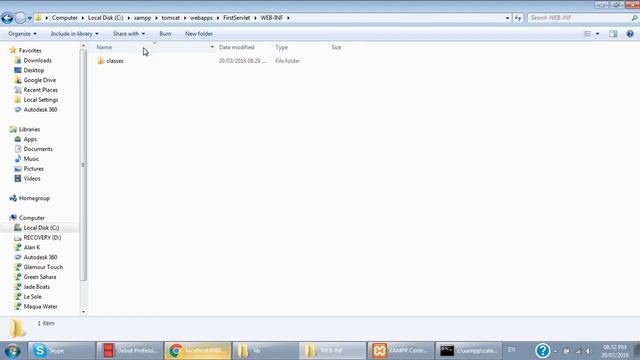Select Libraries in the navigation pane
The width and height of the screenshot is (640, 360).
(x=29, y=129)
